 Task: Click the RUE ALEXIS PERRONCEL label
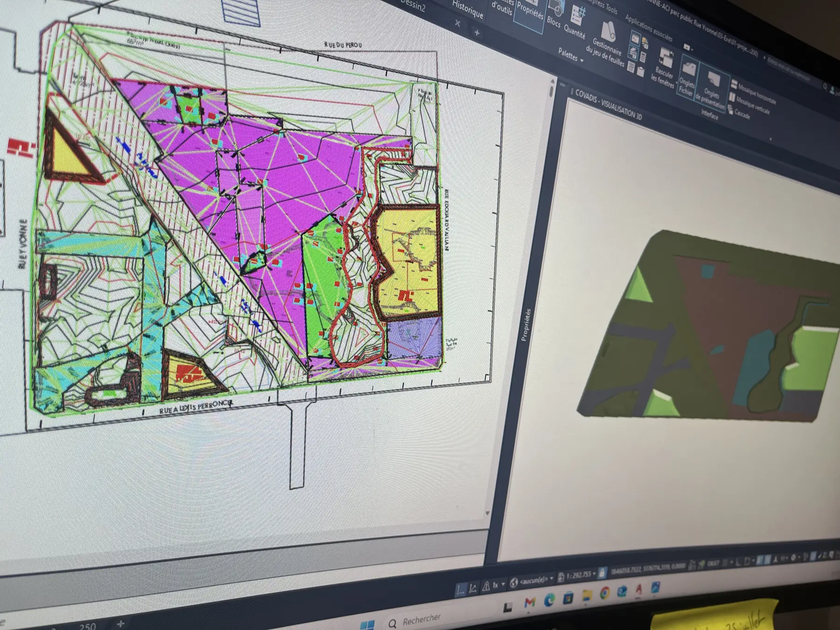(x=196, y=407)
